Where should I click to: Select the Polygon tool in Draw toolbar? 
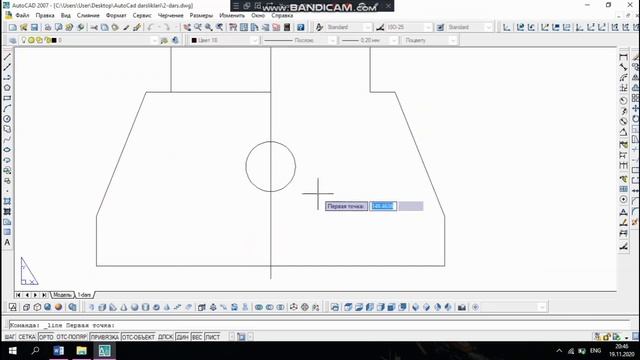pyautogui.click(x=7, y=88)
